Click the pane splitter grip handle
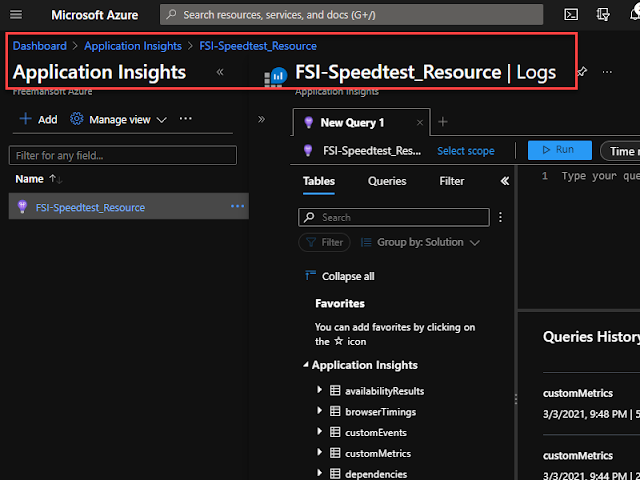640x480 pixels. (x=516, y=399)
